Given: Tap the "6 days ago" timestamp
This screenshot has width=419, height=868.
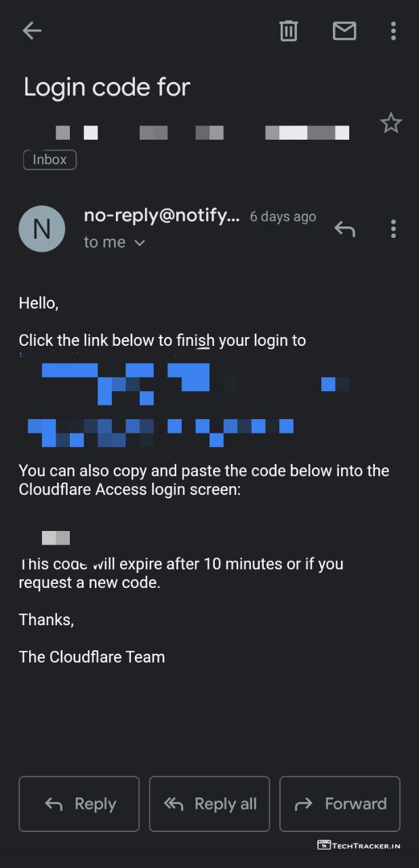Looking at the screenshot, I should [x=283, y=216].
